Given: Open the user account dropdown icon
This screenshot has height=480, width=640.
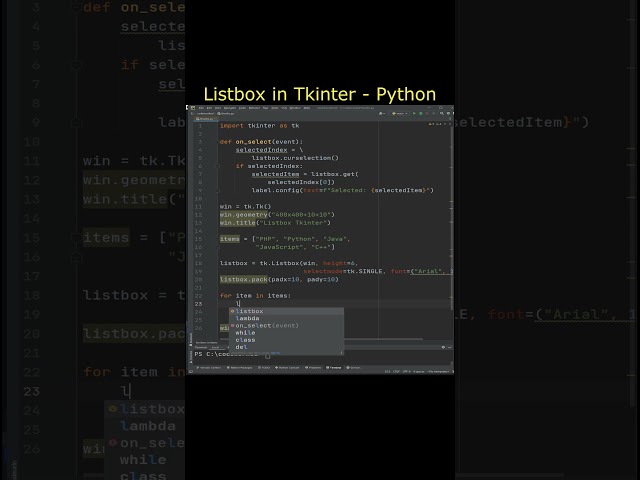Looking at the screenshot, I should tap(382, 113).
